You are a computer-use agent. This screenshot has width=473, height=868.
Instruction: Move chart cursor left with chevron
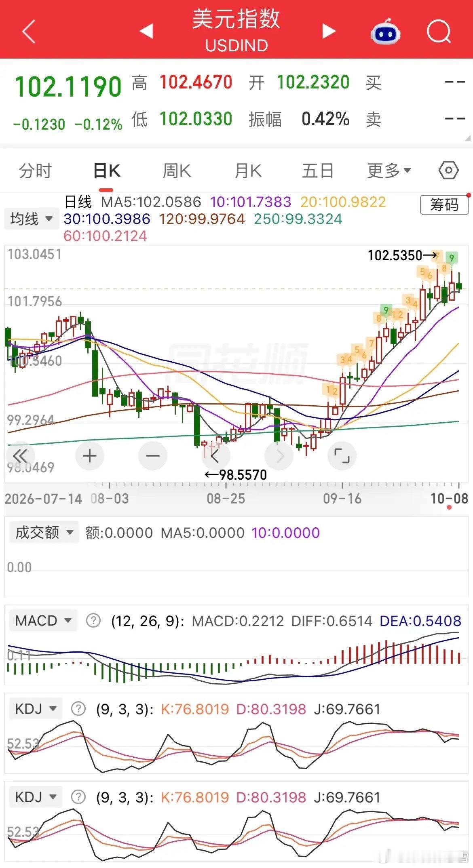click(215, 456)
